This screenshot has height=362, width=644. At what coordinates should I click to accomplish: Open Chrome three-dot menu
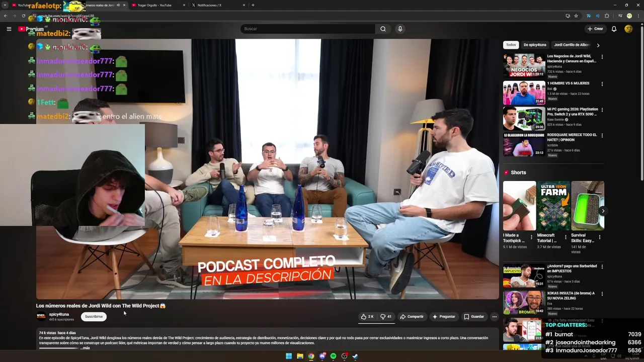[x=638, y=16]
